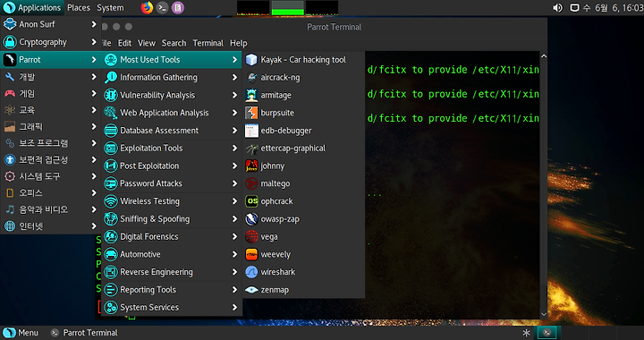Screen dimensions: 644x340
Task: Click Automotive car icon
Action: point(111,254)
